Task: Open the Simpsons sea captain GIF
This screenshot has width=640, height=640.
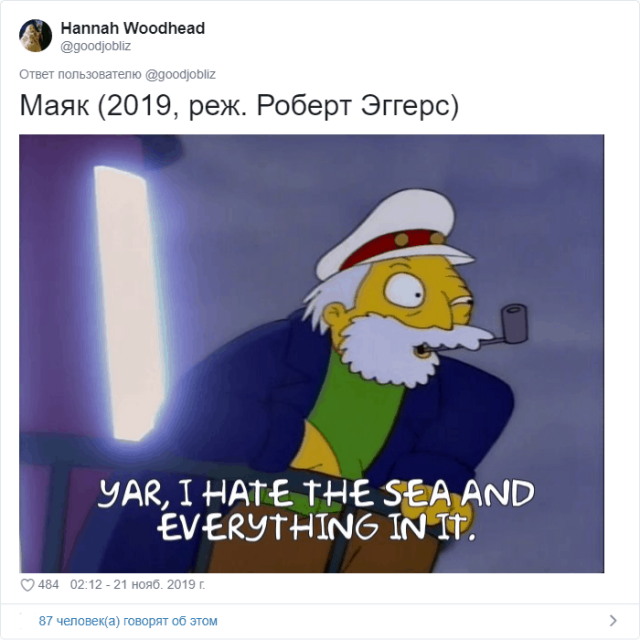Action: [x=311, y=353]
